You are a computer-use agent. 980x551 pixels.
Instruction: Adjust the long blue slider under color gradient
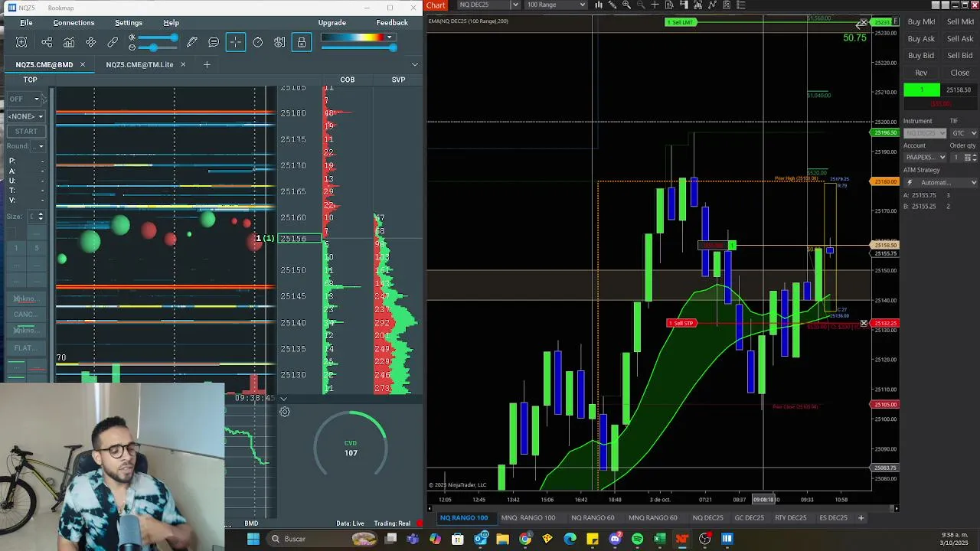[358, 47]
